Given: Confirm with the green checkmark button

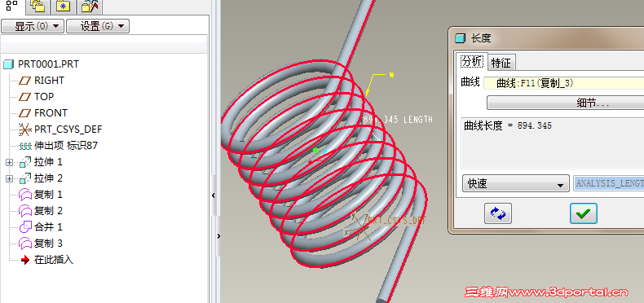Looking at the screenshot, I should 583,213.
